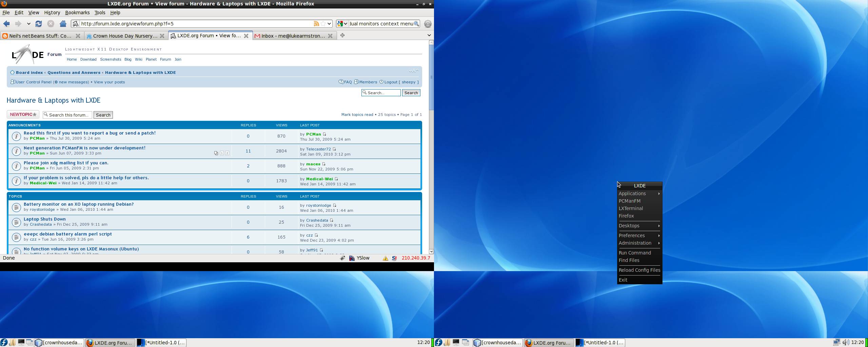This screenshot has height=347, width=868.
Task: Open the File menu
Action: [x=6, y=13]
